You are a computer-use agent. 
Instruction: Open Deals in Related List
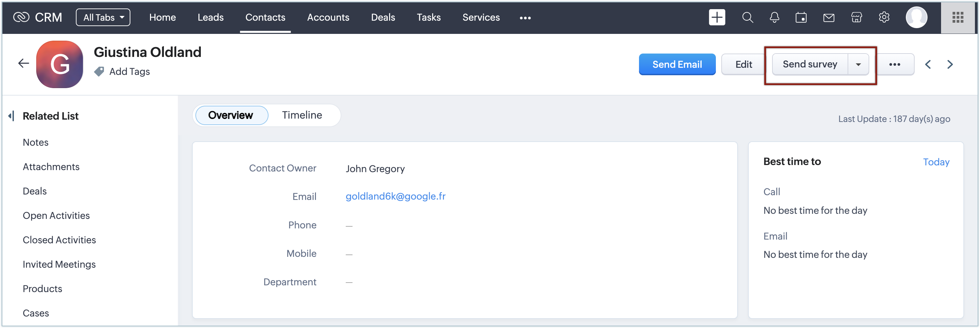tap(35, 191)
